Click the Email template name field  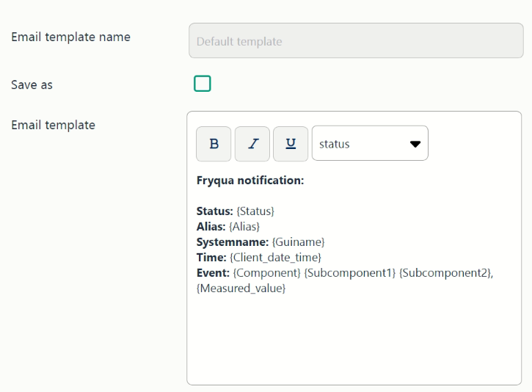click(x=356, y=40)
